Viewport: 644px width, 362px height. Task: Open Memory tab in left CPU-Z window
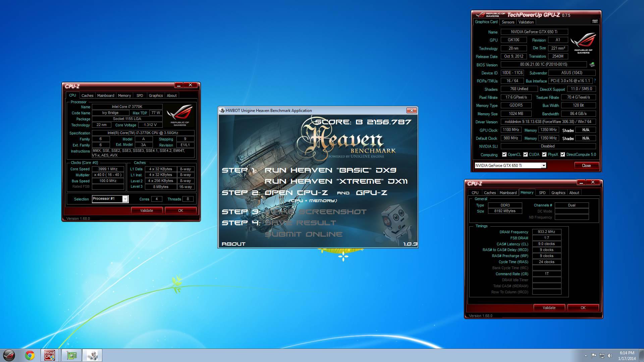click(x=124, y=96)
